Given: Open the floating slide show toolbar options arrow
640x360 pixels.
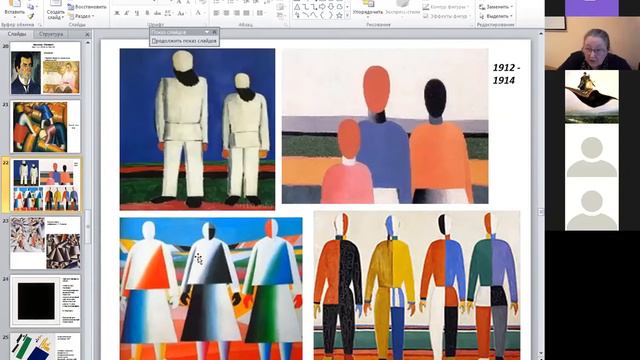Looking at the screenshot, I should (207, 32).
